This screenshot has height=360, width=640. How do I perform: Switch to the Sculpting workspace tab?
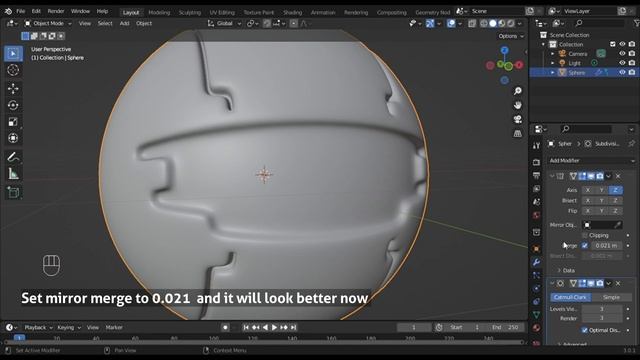[190, 12]
